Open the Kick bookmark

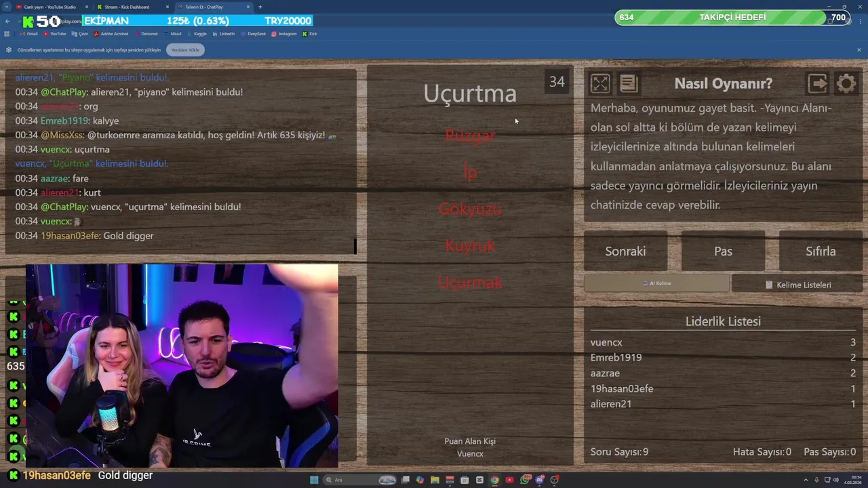(310, 34)
